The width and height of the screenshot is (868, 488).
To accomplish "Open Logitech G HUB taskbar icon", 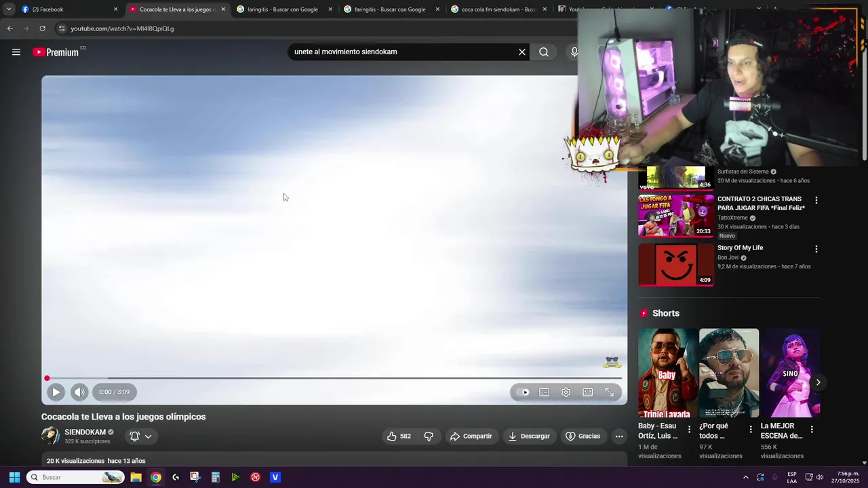I will tap(176, 477).
